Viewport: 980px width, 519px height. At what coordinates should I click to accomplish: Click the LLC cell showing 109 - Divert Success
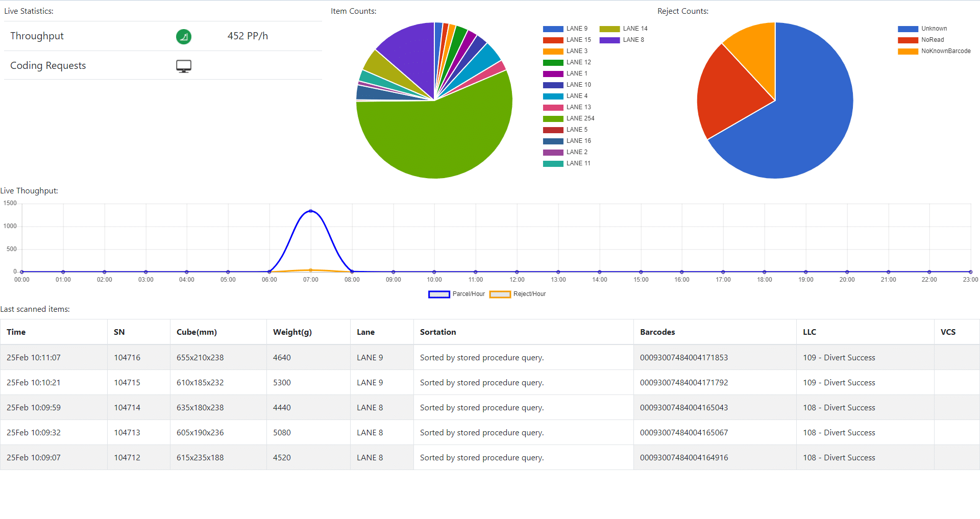[x=839, y=357]
